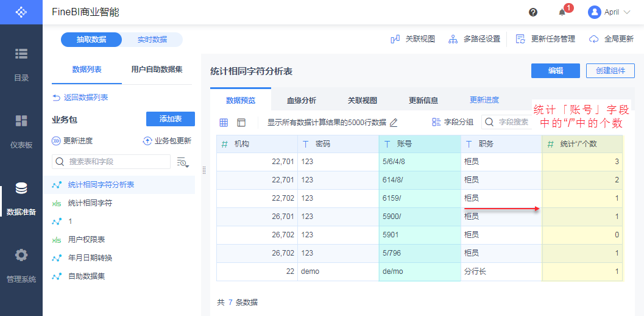This screenshot has height=316, width=644.
Task: Open the notification bell
Action: point(562,12)
